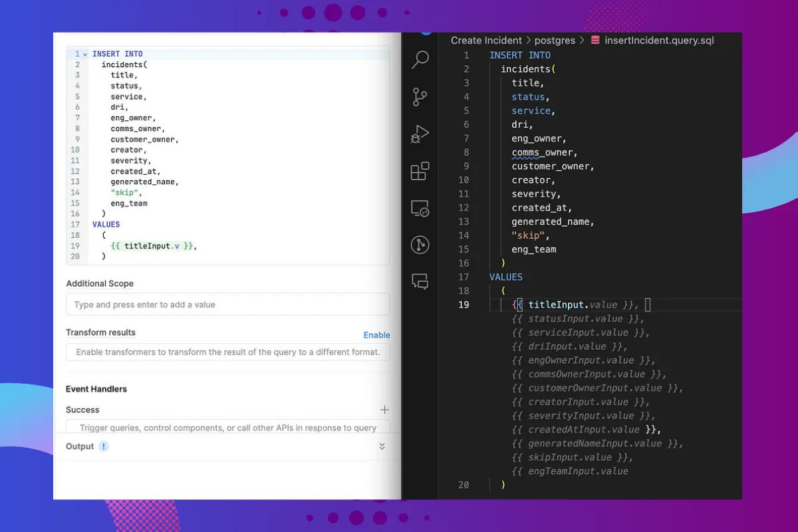
Task: Open the Search view in VS Code activity bar
Action: click(x=420, y=61)
